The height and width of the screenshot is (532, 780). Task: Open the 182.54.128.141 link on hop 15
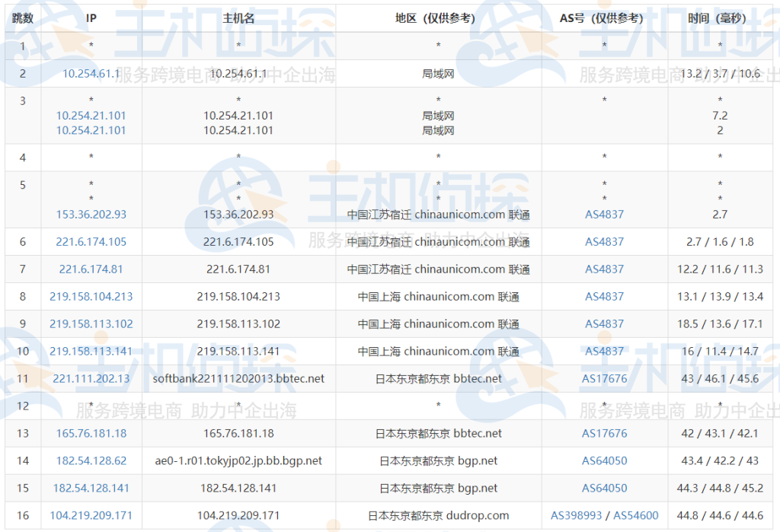[x=91, y=488]
